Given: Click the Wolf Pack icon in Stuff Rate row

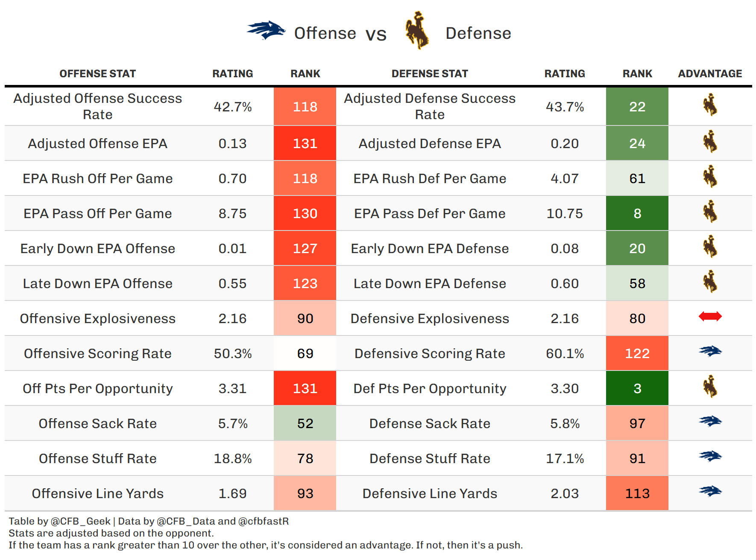Looking at the screenshot, I should click(710, 456).
